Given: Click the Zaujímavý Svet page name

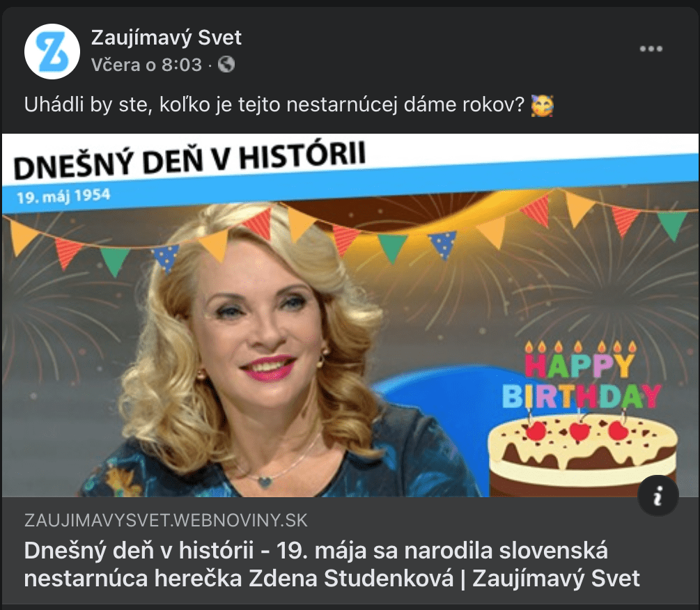Looking at the screenshot, I should tap(166, 38).
